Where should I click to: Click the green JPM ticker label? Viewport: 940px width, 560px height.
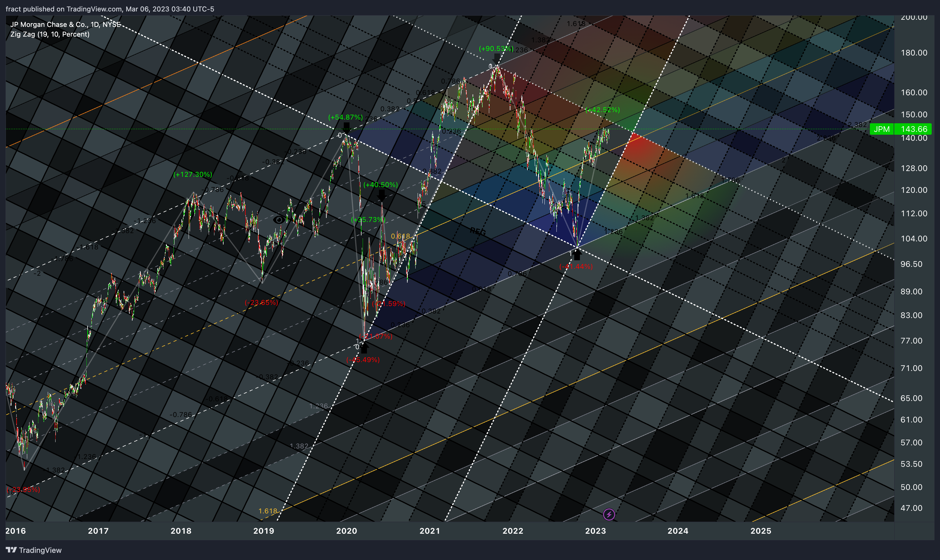(x=882, y=129)
